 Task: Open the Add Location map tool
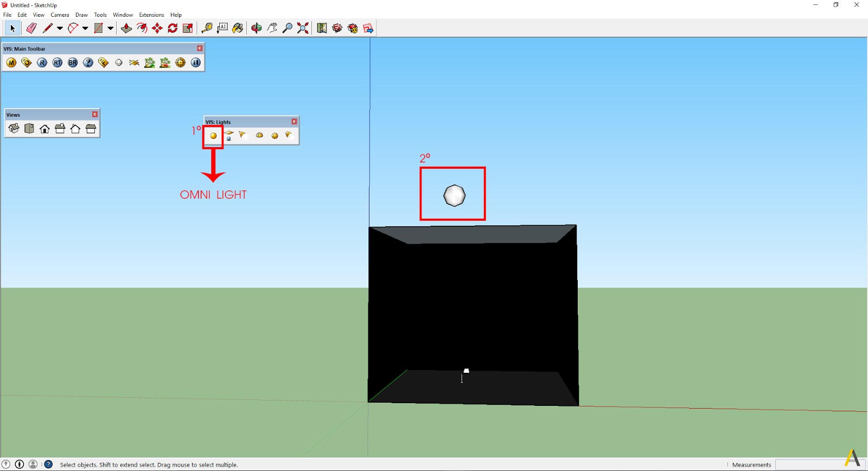pyautogui.click(x=322, y=28)
